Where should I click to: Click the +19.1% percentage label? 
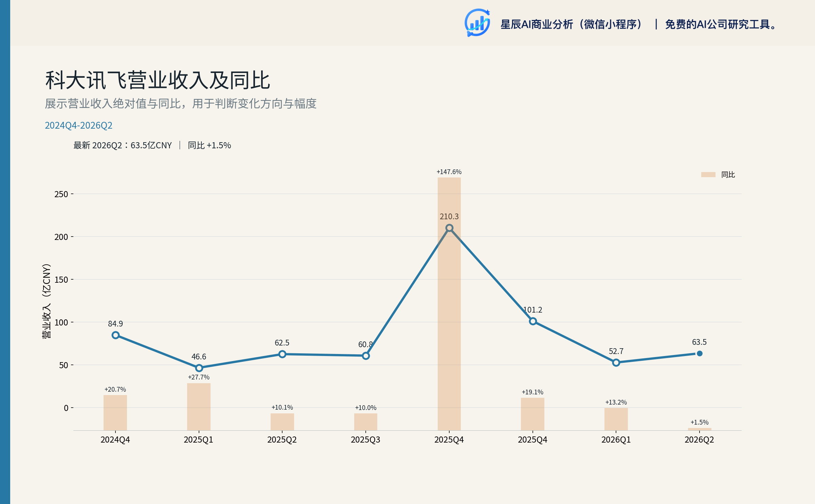(532, 392)
